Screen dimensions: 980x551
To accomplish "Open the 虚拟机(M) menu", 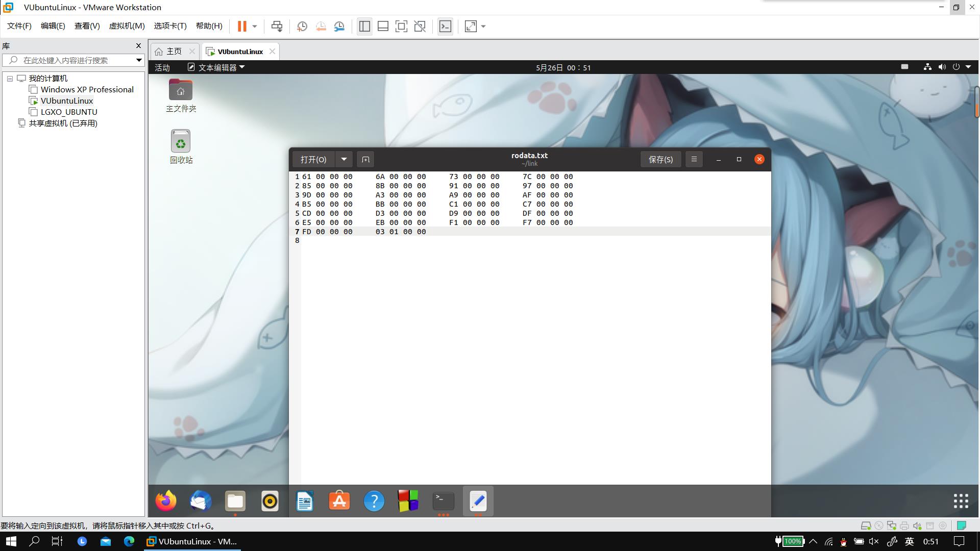I will (127, 26).
